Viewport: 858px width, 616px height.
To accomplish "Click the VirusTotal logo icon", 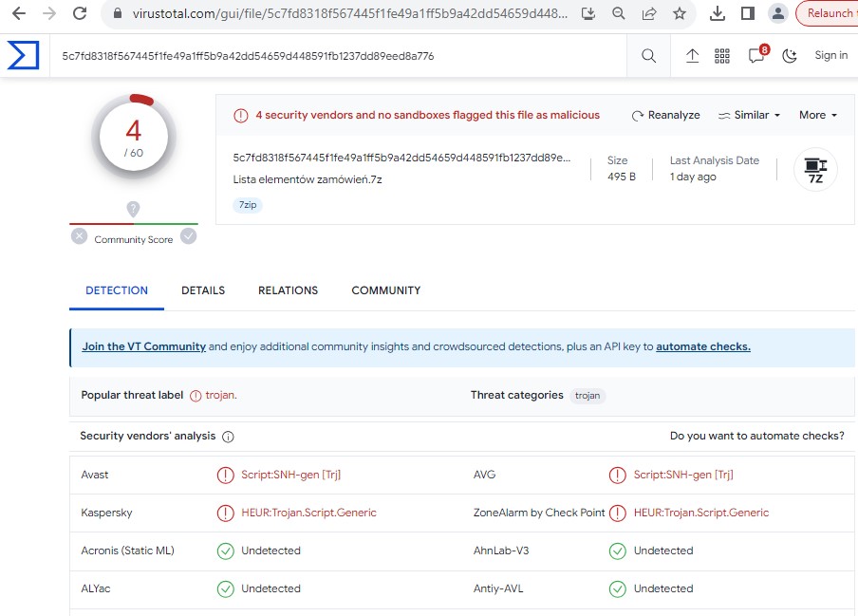I will (x=24, y=55).
